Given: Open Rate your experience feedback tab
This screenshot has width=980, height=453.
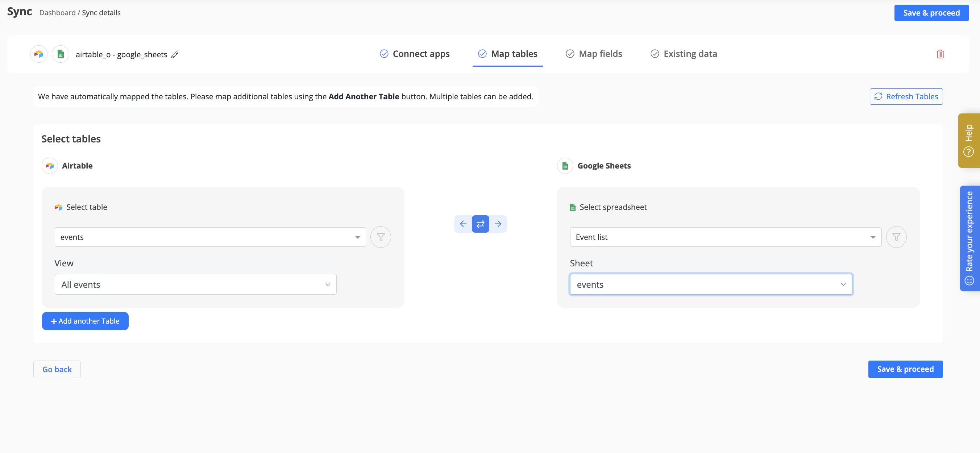Looking at the screenshot, I should coord(969,238).
